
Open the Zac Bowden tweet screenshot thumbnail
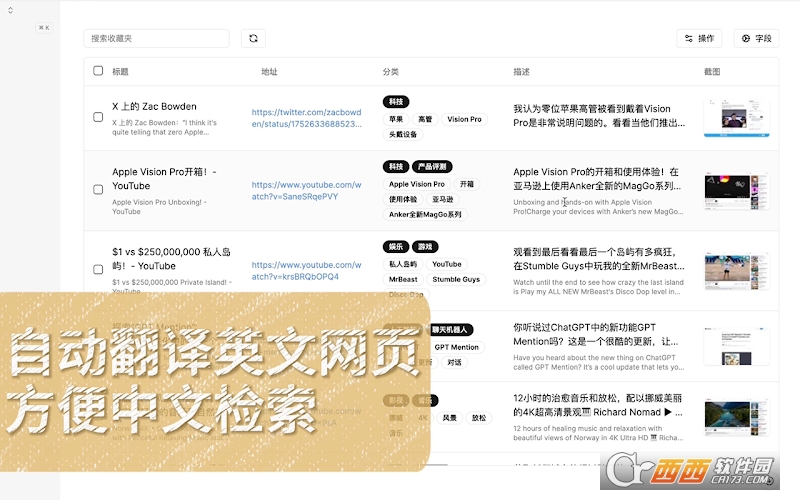click(x=737, y=118)
